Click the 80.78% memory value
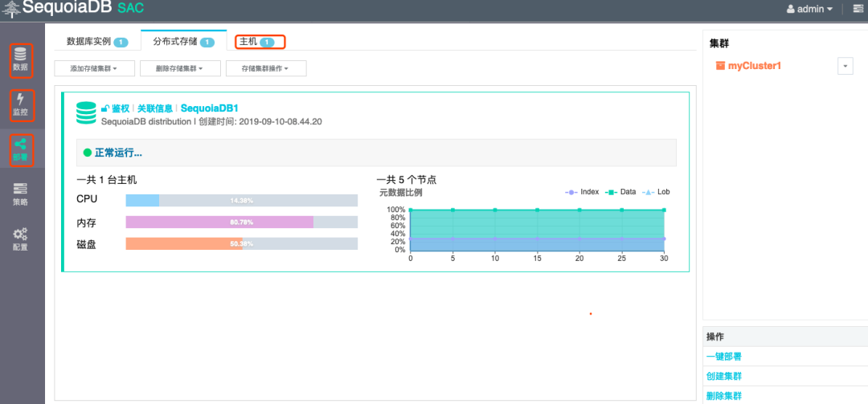The height and width of the screenshot is (404, 868). click(x=241, y=222)
